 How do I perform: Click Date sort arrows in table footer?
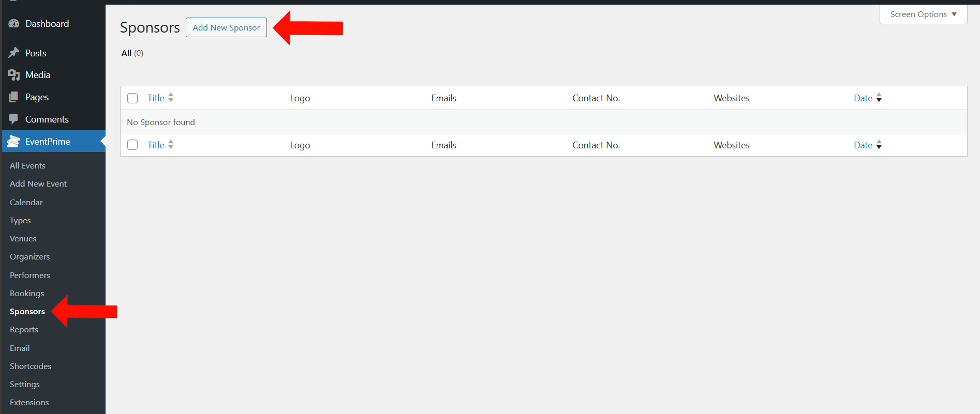coord(879,145)
